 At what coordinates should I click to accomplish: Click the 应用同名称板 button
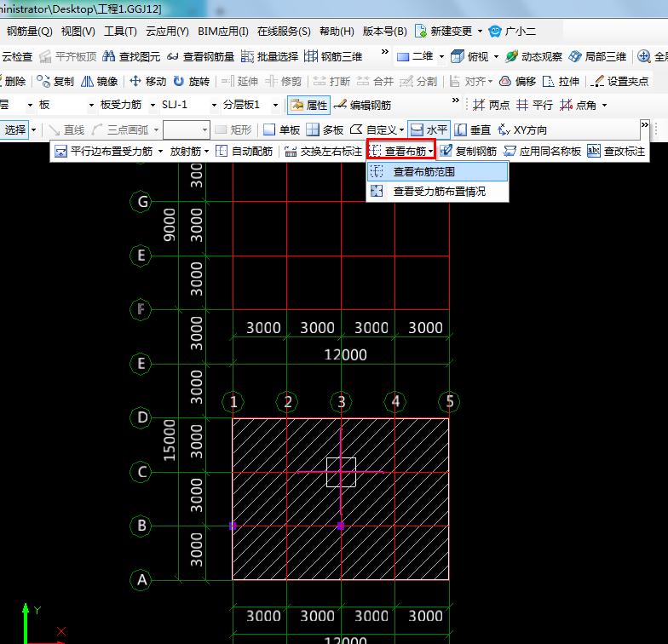point(542,152)
